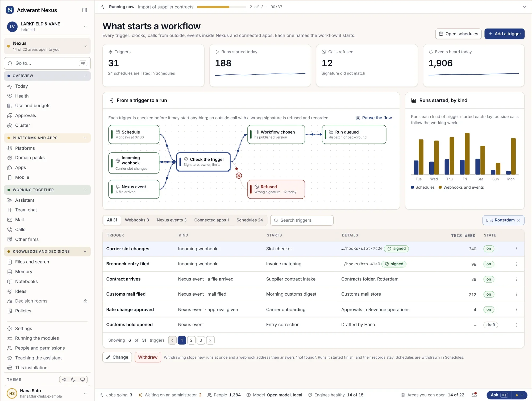Toggle the on state for Brennock entry filed
This screenshot has width=532, height=401.
489,264
